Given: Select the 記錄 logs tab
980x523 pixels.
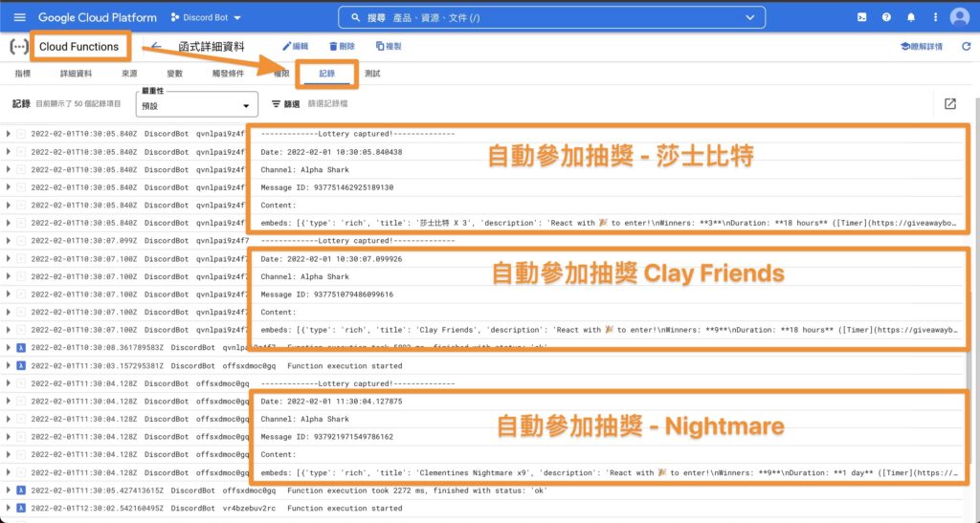Looking at the screenshot, I should [x=327, y=74].
